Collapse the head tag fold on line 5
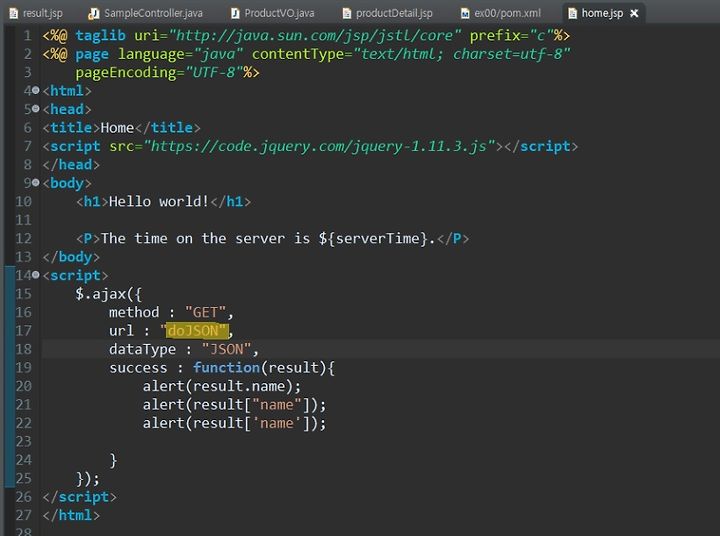The width and height of the screenshot is (720, 536). (x=36, y=109)
